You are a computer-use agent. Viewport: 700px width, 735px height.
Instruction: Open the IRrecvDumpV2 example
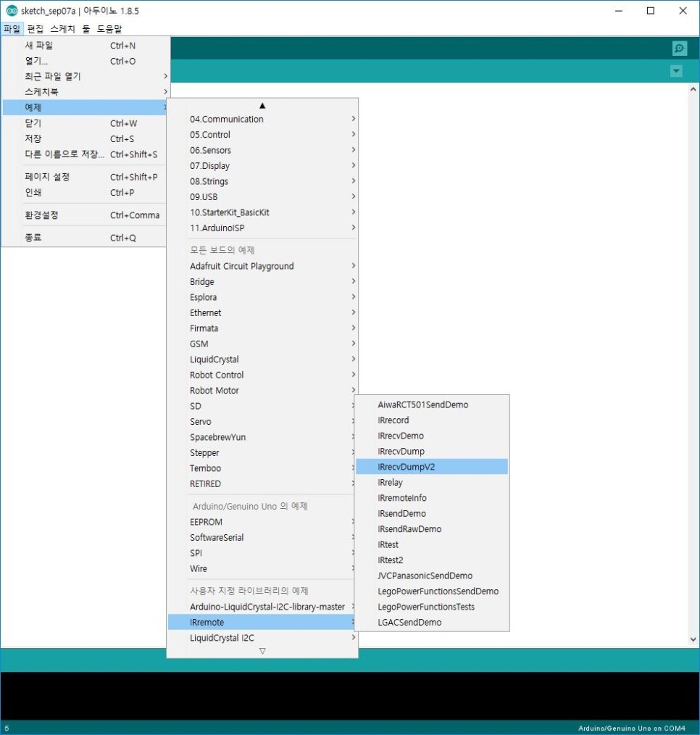click(432, 467)
